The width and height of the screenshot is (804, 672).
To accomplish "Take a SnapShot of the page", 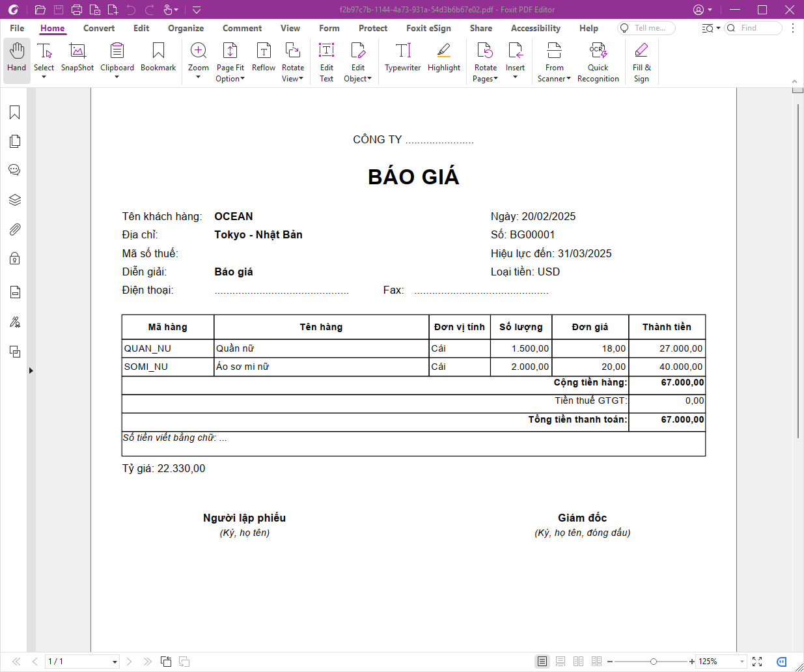I will (77, 57).
